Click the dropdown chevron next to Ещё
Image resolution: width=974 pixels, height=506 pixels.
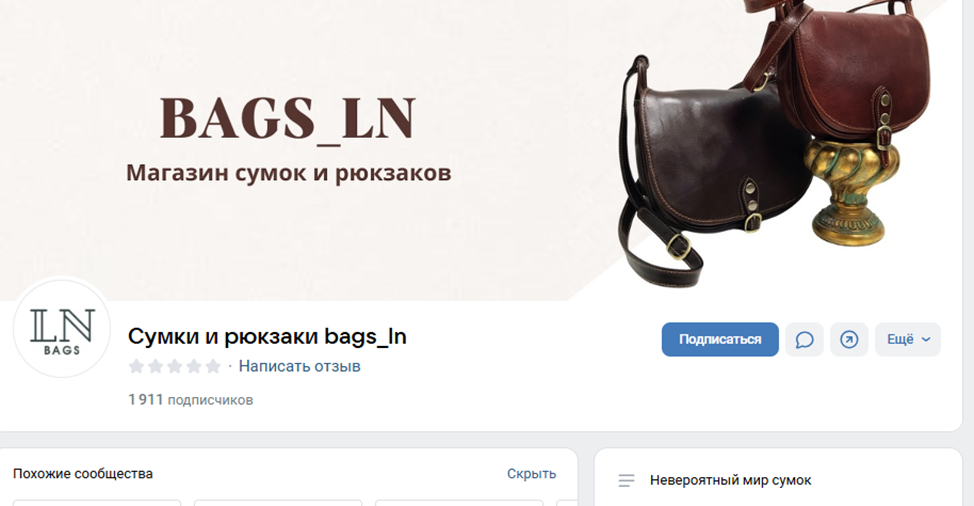[x=926, y=340]
